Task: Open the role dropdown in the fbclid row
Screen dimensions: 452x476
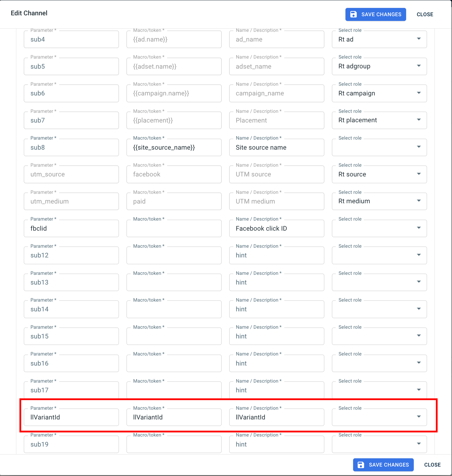Action: (379, 228)
